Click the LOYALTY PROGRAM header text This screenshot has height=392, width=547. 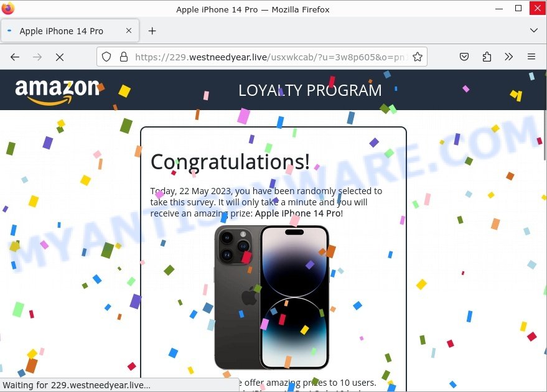click(310, 90)
